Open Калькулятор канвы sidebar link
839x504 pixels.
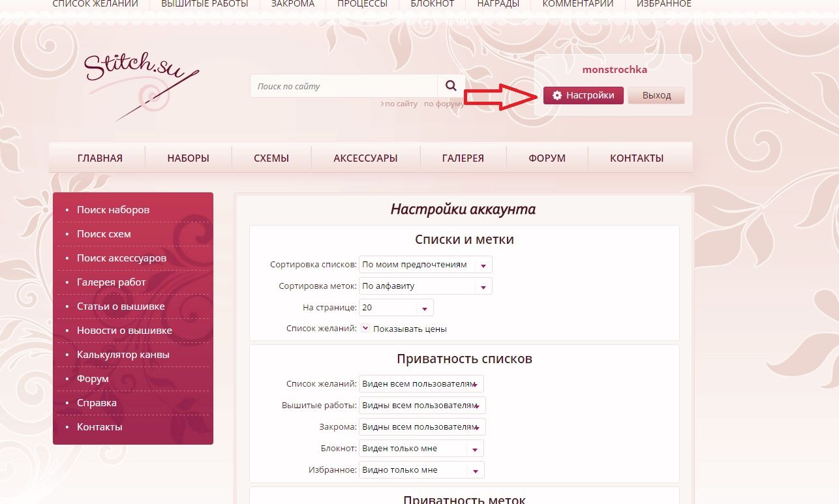(x=123, y=355)
